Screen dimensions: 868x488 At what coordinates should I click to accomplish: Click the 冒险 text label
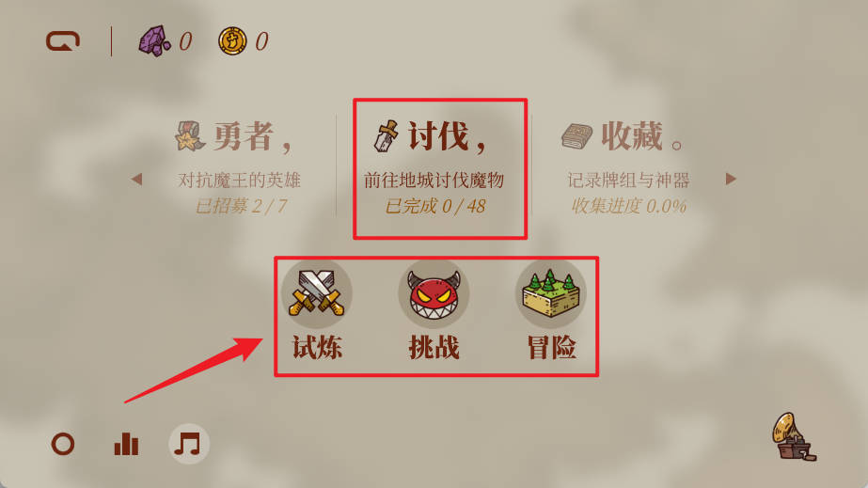coord(551,348)
